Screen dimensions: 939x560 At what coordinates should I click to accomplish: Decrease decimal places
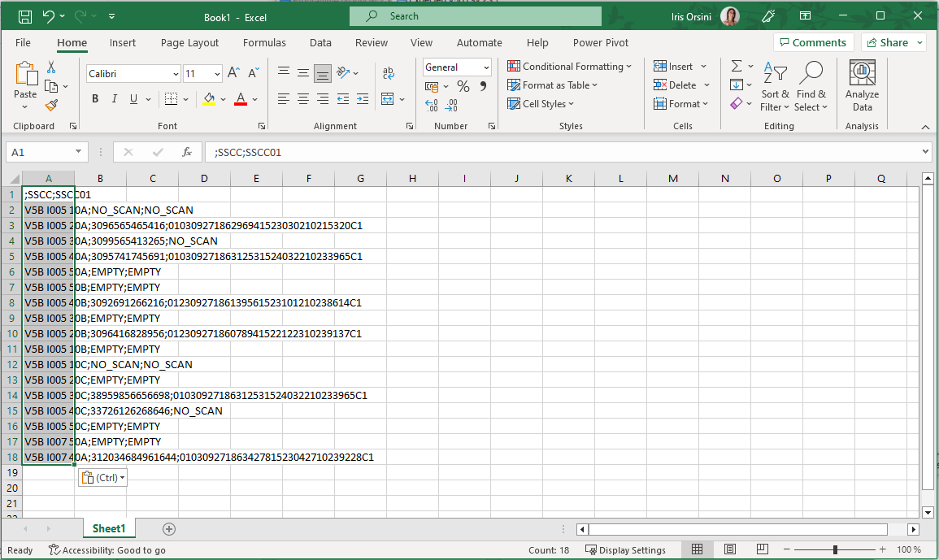tap(451, 106)
